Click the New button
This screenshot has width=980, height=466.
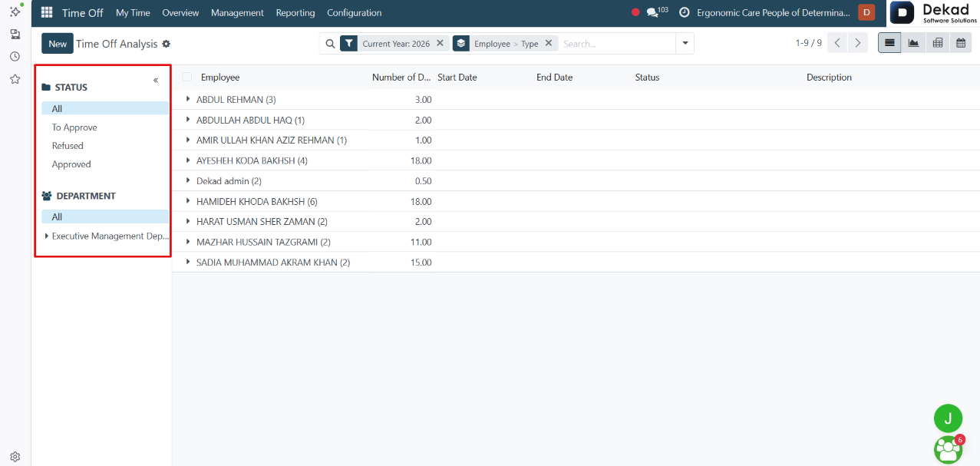pos(58,44)
